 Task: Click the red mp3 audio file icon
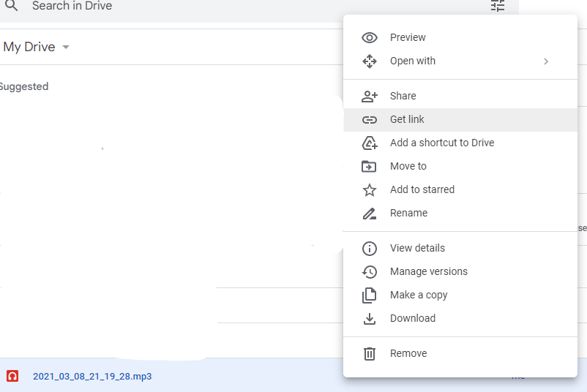tap(12, 376)
